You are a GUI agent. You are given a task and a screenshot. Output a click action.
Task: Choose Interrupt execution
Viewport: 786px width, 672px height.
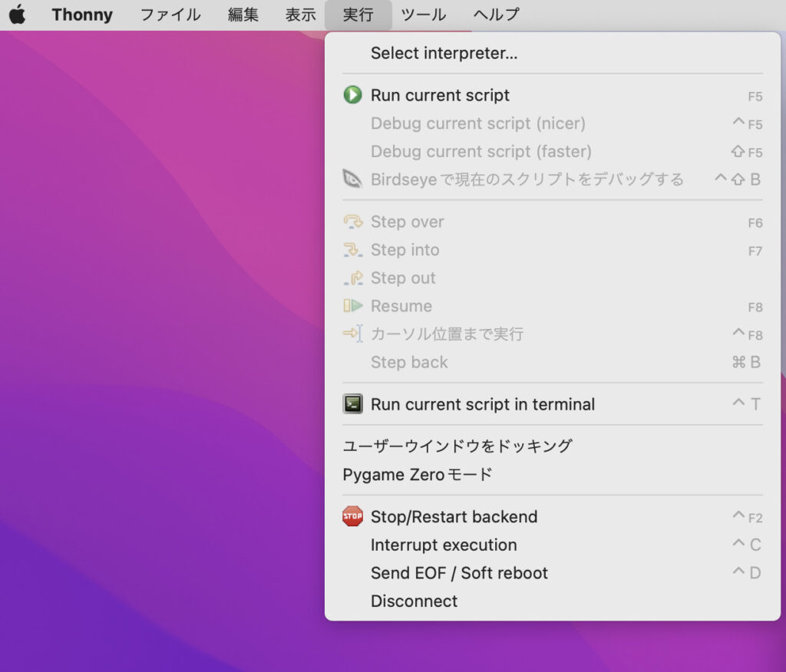pos(553,545)
